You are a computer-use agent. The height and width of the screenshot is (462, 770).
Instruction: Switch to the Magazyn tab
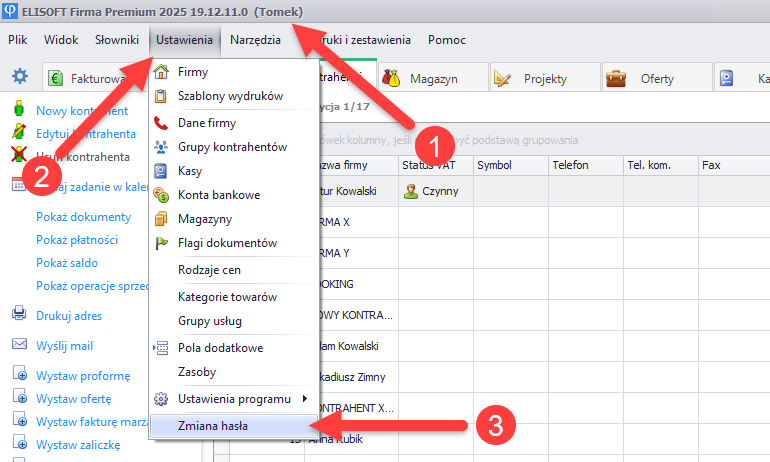pyautogui.click(x=431, y=79)
